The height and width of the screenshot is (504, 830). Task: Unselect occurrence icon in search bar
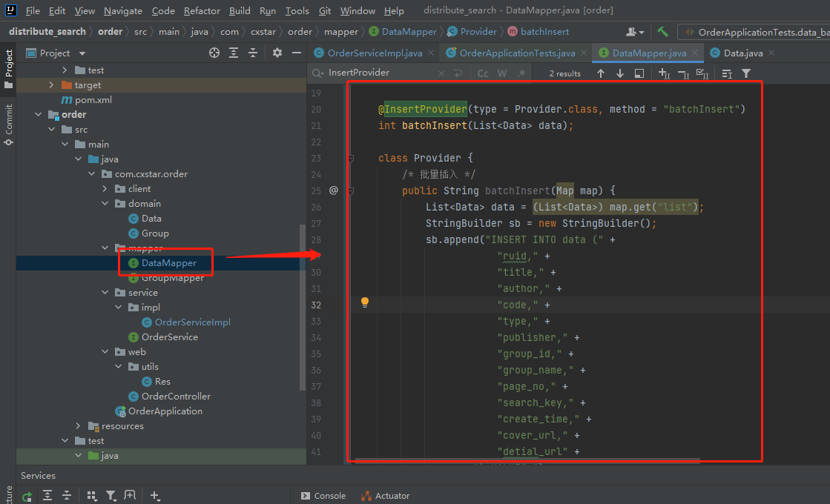[x=683, y=73]
